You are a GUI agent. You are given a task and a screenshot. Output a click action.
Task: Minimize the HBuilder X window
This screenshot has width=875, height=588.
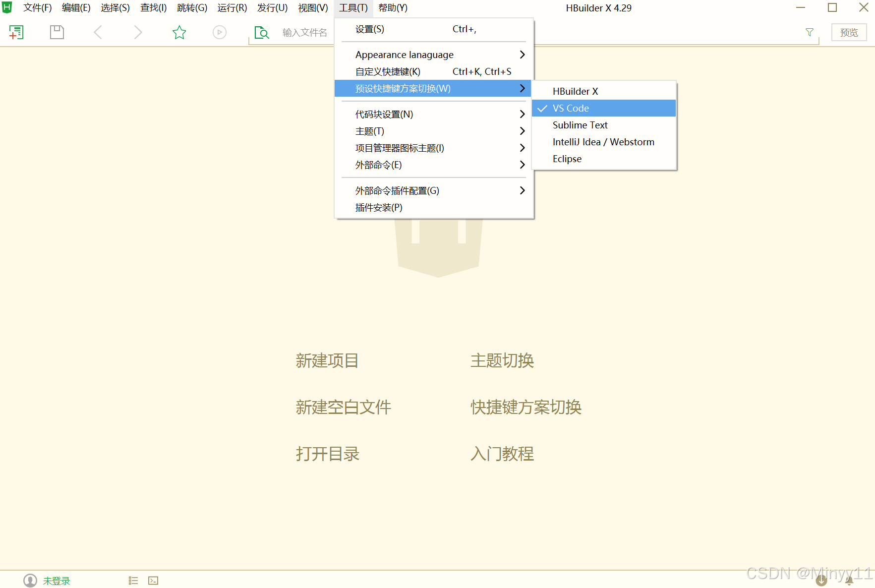click(801, 7)
